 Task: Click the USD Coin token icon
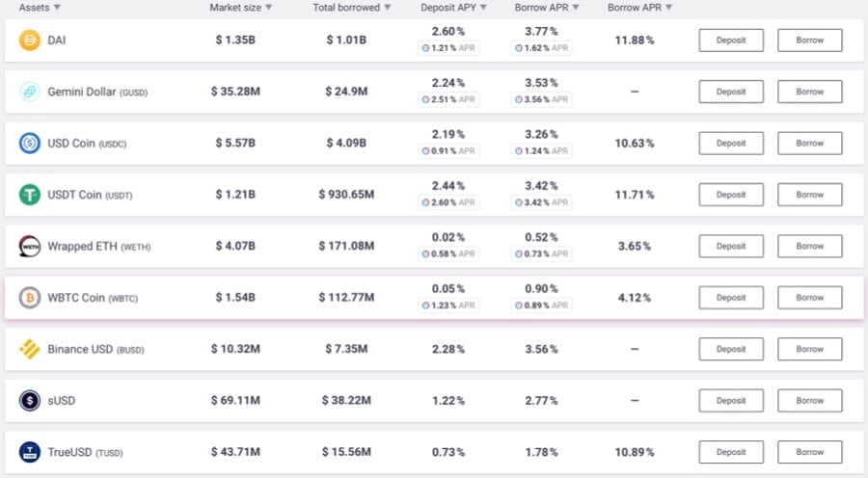[x=30, y=144]
